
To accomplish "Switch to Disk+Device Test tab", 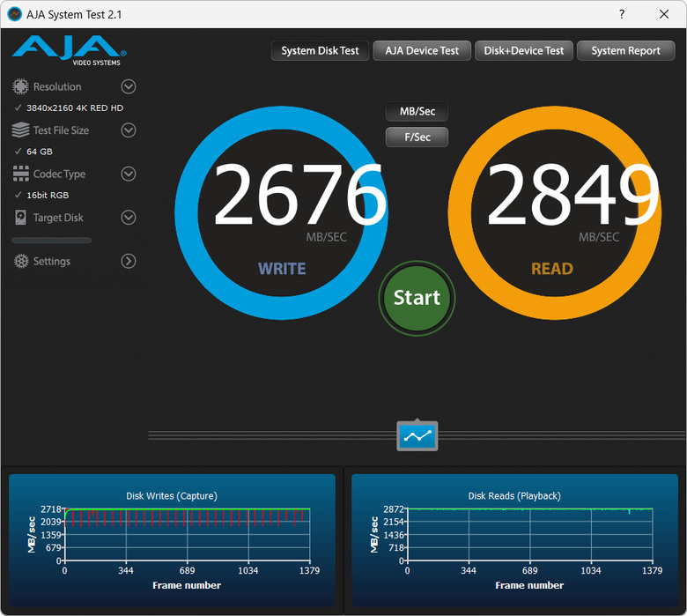I will coord(523,51).
